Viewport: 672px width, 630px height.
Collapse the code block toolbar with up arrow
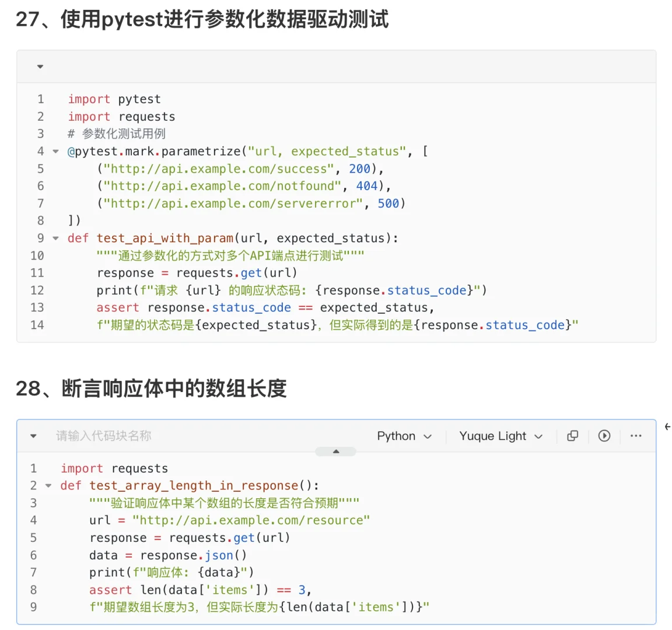pyautogui.click(x=335, y=452)
